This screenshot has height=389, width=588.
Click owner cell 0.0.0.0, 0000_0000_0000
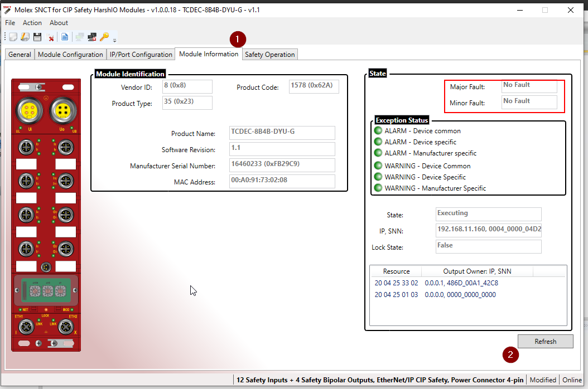click(x=460, y=295)
